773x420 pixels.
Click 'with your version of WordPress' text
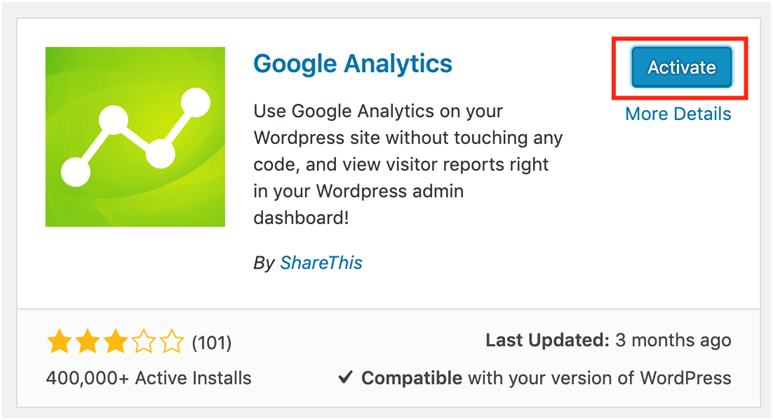click(599, 379)
